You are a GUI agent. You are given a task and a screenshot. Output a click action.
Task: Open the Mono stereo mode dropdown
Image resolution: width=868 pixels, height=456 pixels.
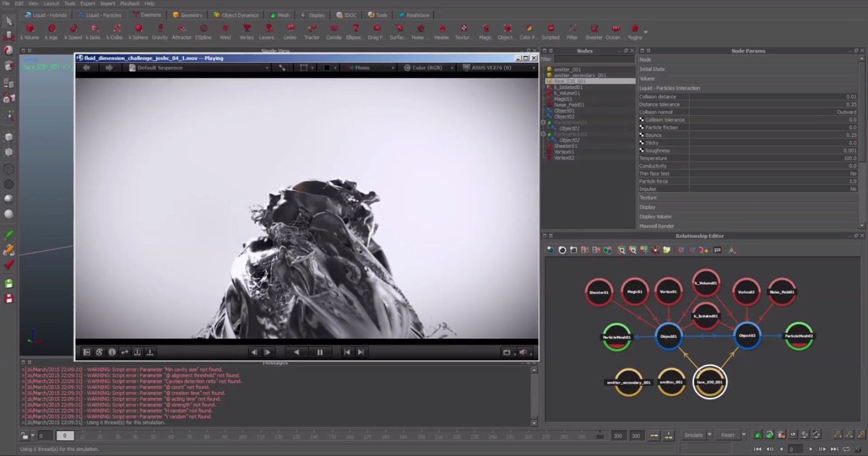tap(368, 68)
